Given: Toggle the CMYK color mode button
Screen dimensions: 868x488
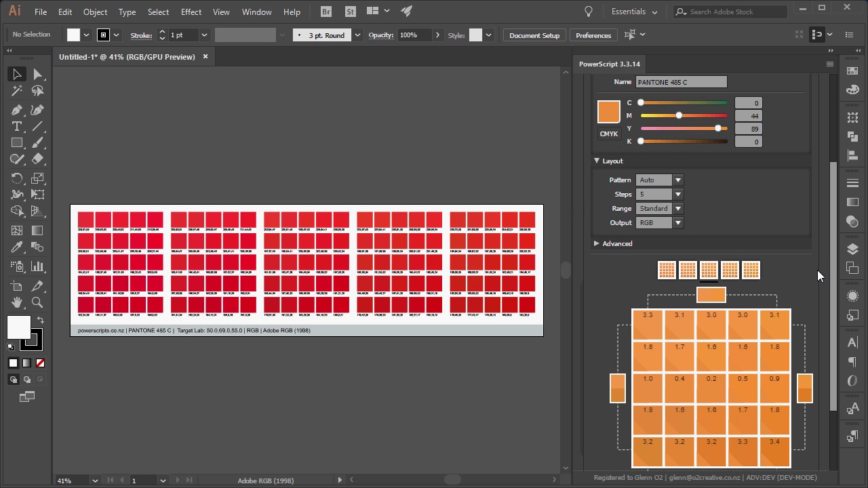Looking at the screenshot, I should (608, 134).
